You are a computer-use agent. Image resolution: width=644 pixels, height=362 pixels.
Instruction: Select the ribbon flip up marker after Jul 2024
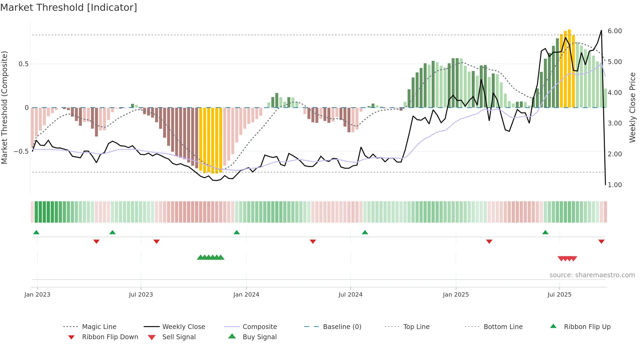click(365, 232)
